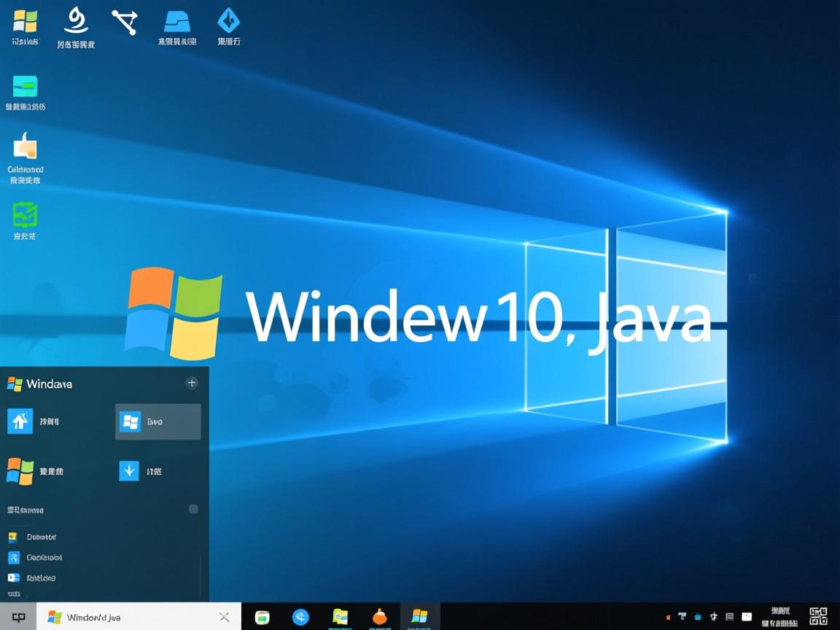Open File Explorer from the taskbar
The image size is (840, 630).
point(341,616)
